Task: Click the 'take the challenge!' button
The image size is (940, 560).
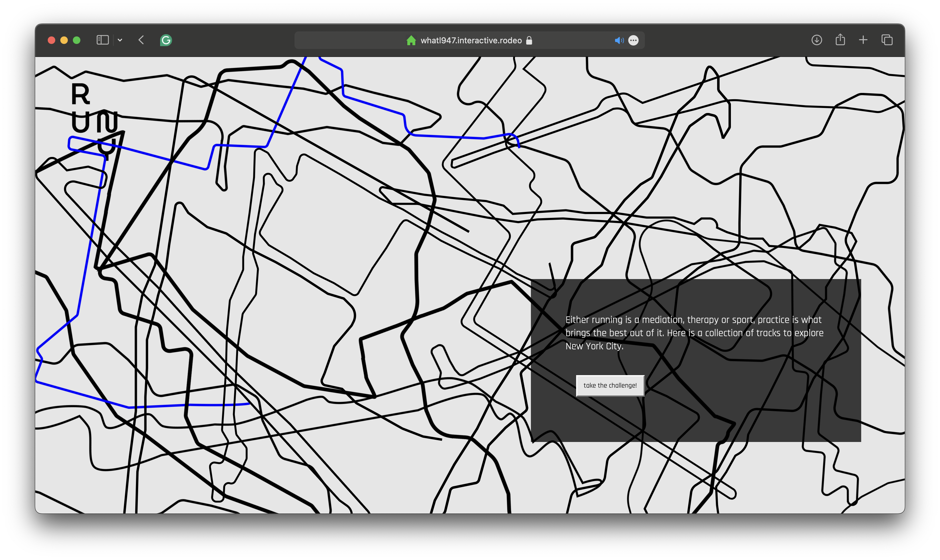Action: point(610,385)
